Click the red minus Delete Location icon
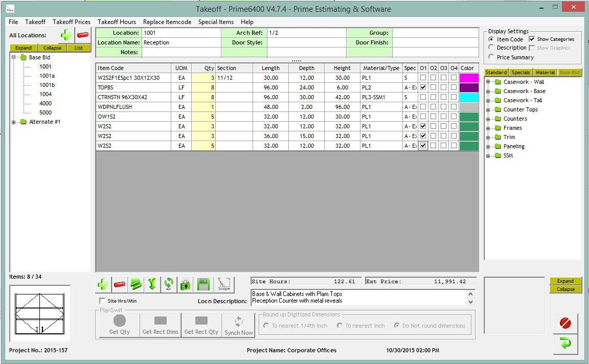 click(x=83, y=35)
